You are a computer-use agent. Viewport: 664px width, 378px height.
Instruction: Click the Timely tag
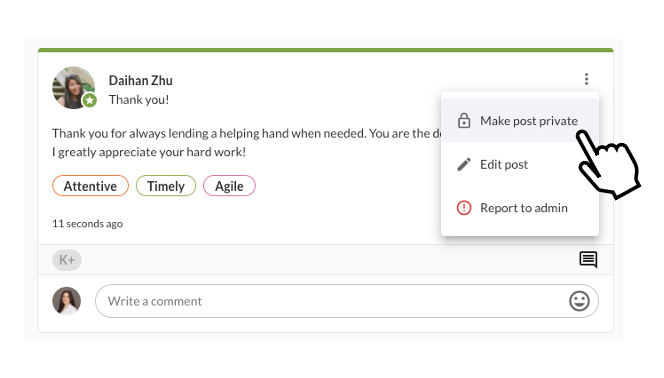pos(166,186)
